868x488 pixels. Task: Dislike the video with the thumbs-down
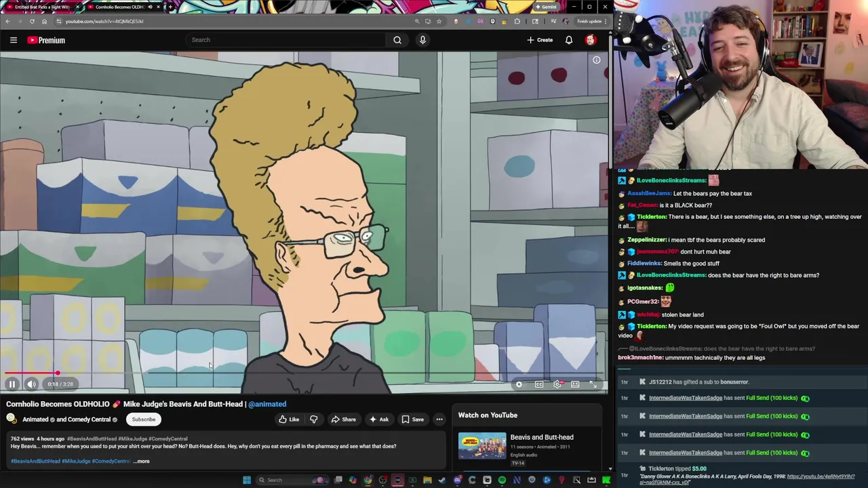[x=313, y=420]
